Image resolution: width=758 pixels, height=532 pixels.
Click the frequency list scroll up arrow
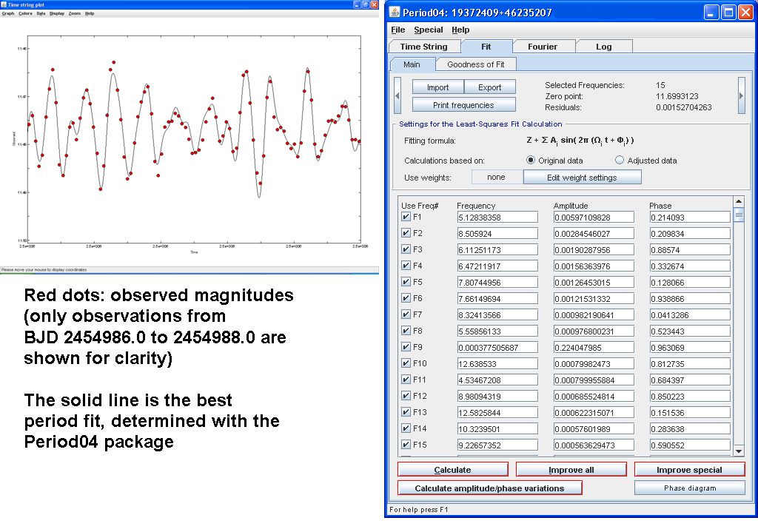pos(739,201)
